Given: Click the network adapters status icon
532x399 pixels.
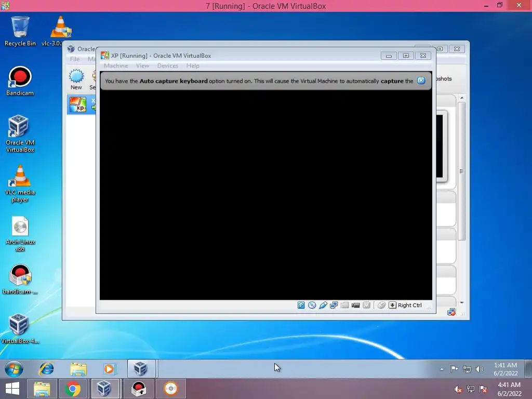Looking at the screenshot, I should tap(334, 305).
